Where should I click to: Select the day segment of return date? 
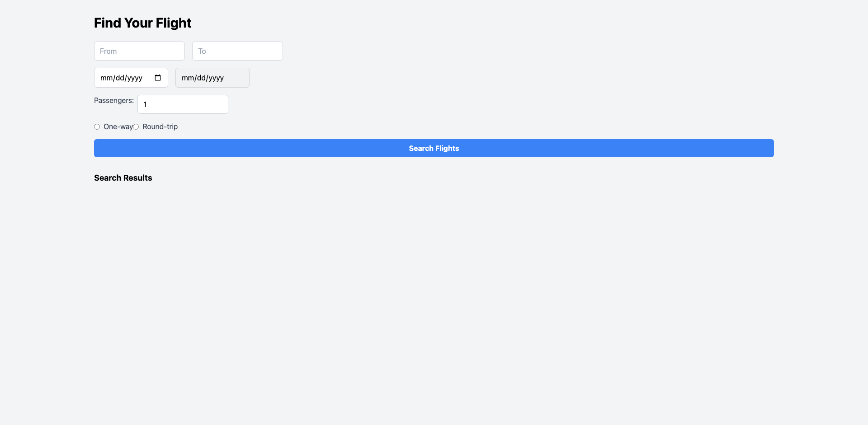click(201, 78)
